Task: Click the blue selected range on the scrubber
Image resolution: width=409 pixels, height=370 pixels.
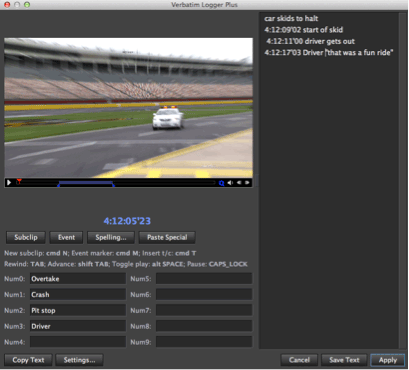Action: tap(86, 183)
